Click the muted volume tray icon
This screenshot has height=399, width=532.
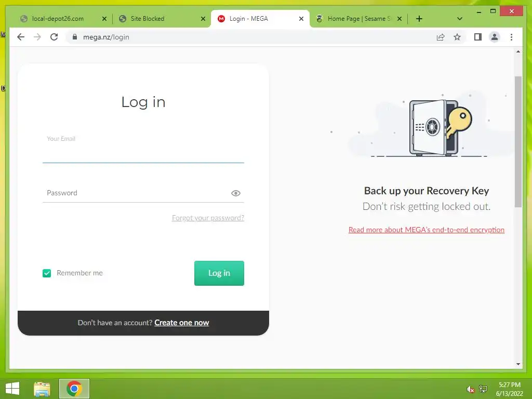coord(470,389)
